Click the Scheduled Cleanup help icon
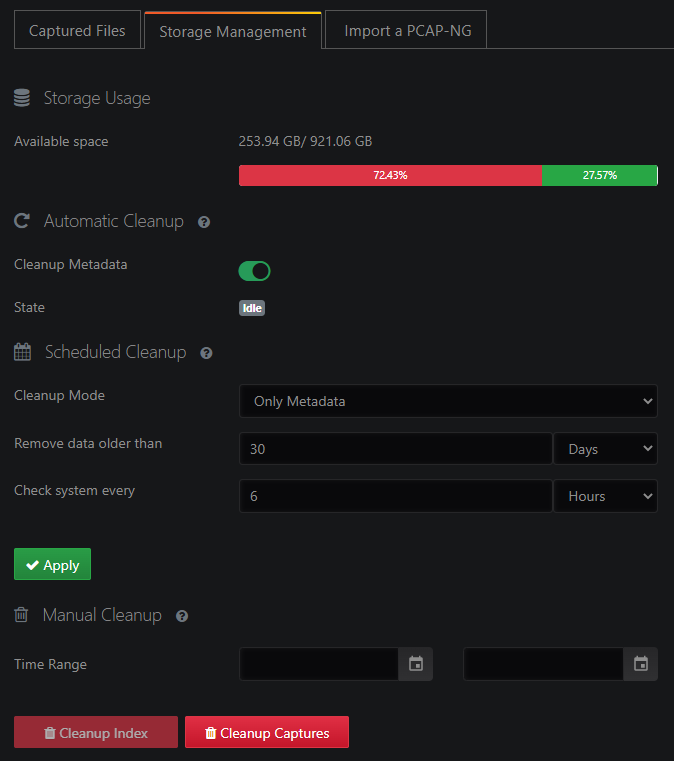The width and height of the screenshot is (674, 761). (206, 353)
